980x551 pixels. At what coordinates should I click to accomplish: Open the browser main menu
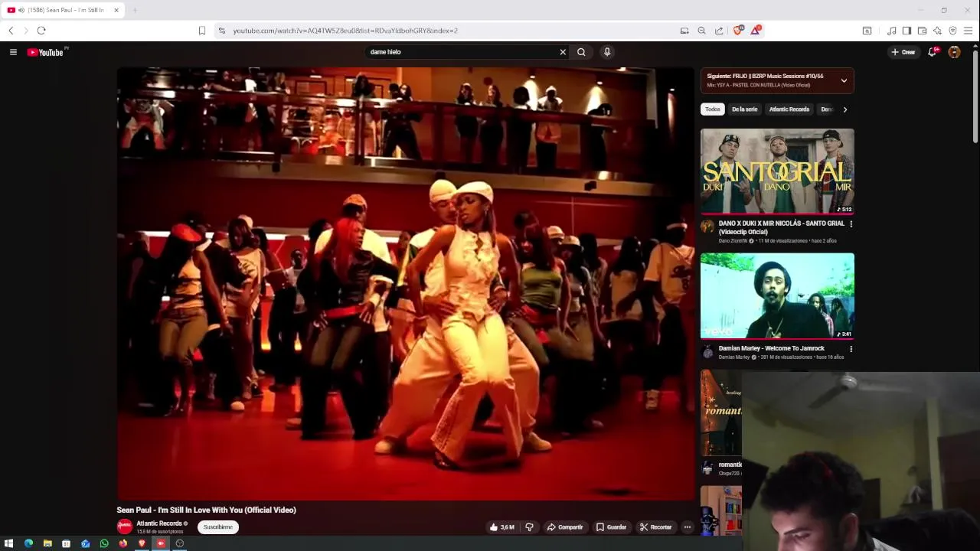pos(968,31)
